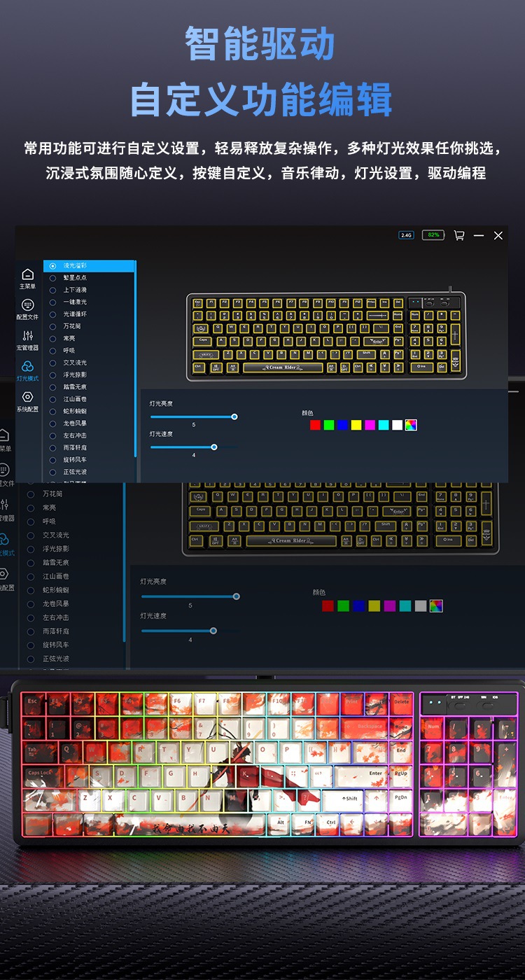The height and width of the screenshot is (980, 525).
Task: Pick the white color swatch in front window
Action: (x=397, y=425)
